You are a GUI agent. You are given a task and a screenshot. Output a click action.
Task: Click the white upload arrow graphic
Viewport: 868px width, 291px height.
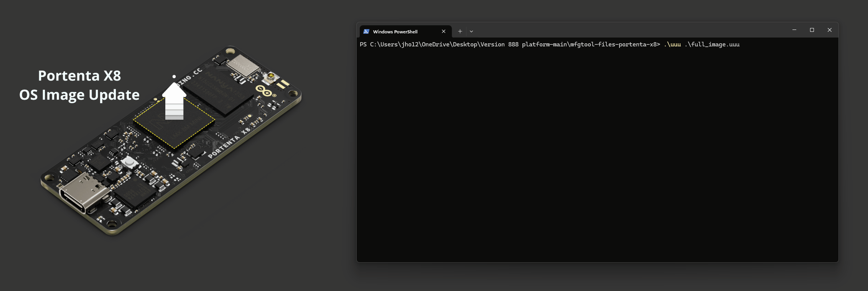pos(174,101)
